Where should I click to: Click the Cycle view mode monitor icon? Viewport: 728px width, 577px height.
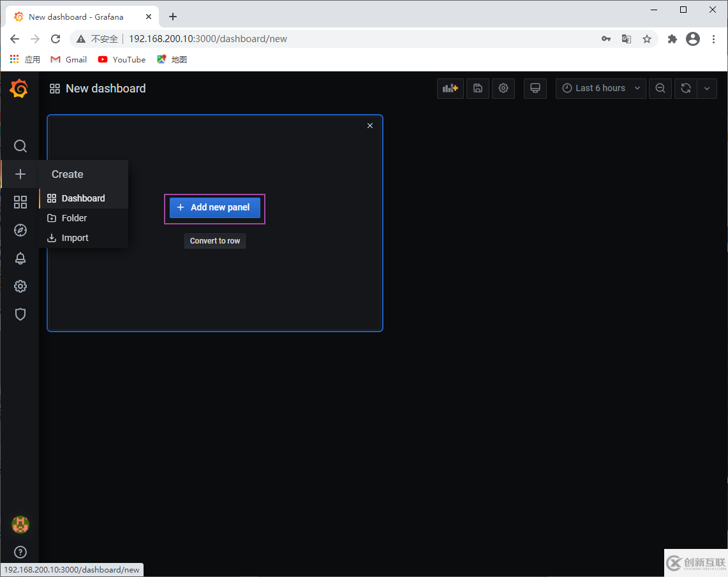pyautogui.click(x=535, y=88)
